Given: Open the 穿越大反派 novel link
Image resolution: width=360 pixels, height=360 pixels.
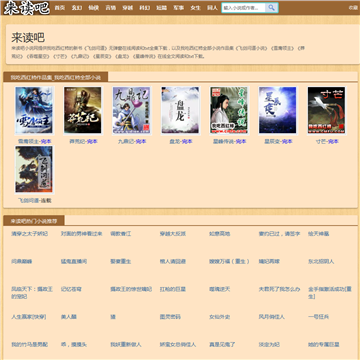Looking at the screenshot, I should 173,234.
